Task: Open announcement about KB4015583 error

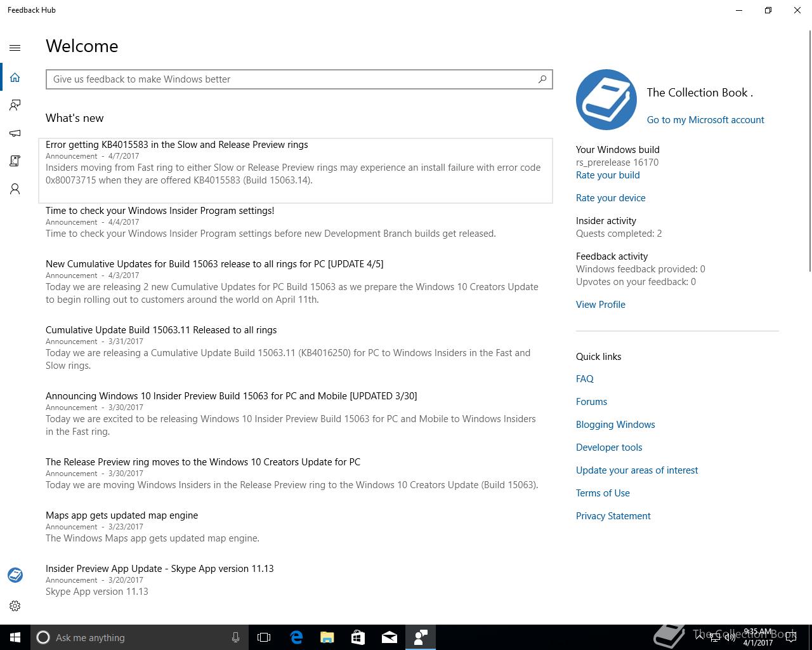Action: tap(296, 170)
